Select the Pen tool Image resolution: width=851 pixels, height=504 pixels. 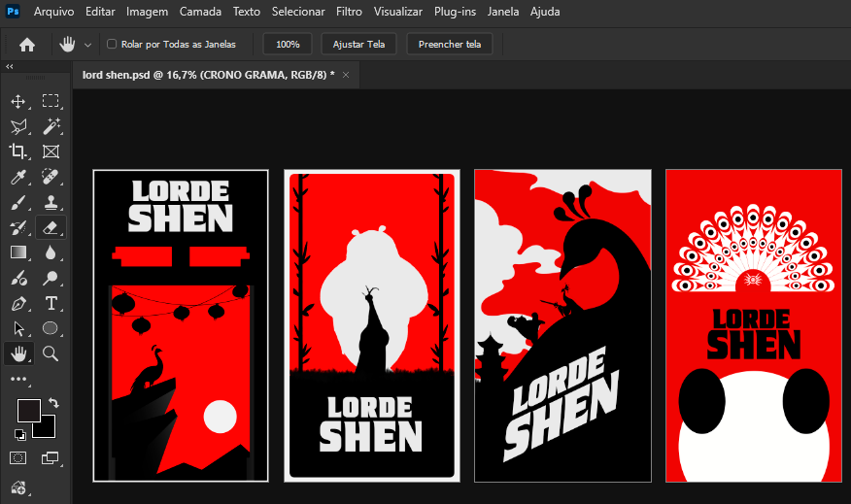tap(18, 303)
